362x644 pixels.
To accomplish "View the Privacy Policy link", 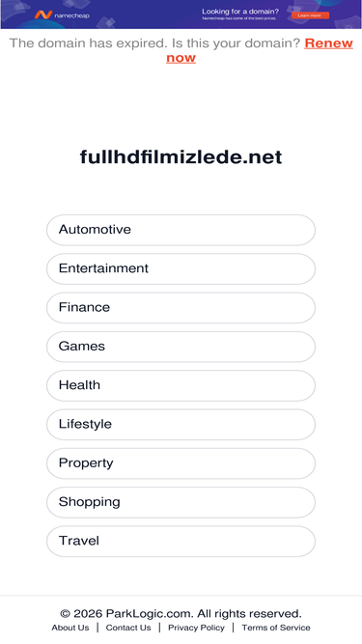I will tap(196, 628).
